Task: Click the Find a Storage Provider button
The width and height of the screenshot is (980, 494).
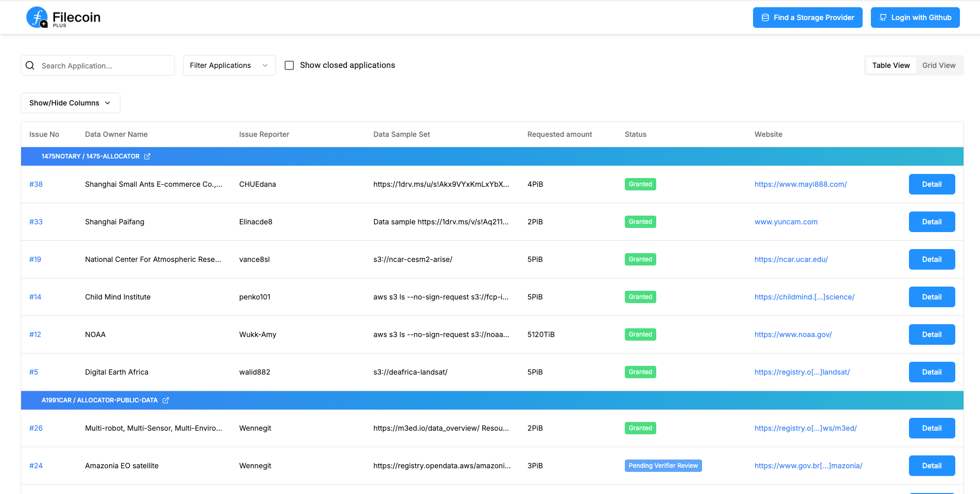Action: [x=808, y=17]
